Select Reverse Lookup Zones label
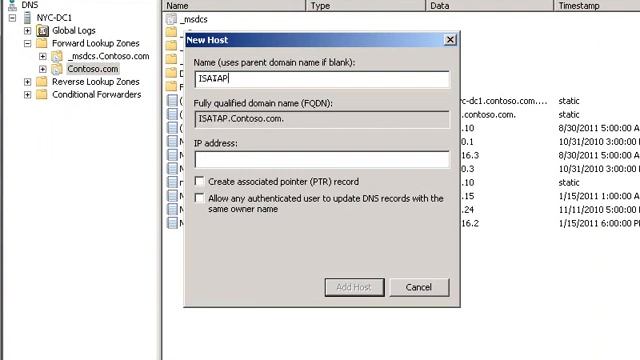 pyautogui.click(x=96, y=82)
